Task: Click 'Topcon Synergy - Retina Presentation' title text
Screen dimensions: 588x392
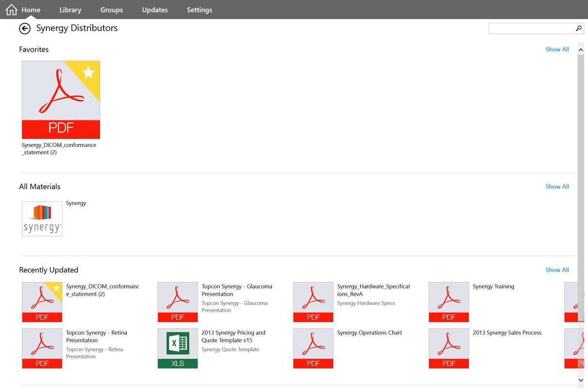Action: (96, 336)
